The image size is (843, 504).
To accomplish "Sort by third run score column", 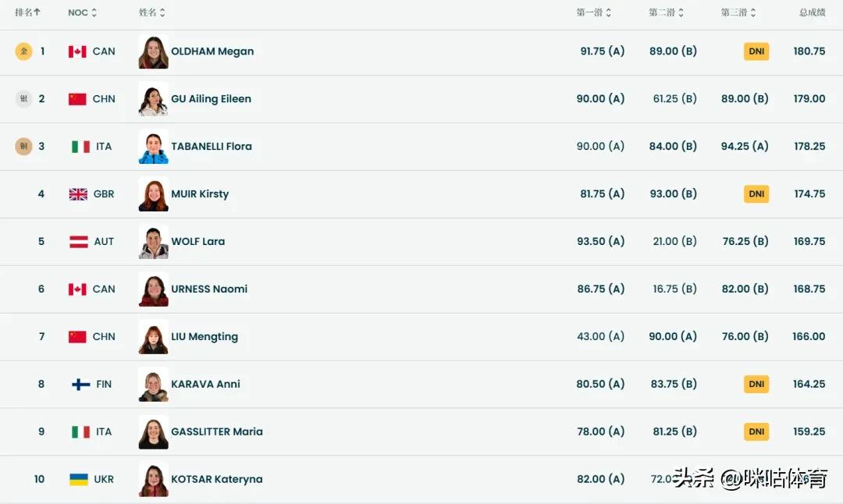I will pos(752,12).
